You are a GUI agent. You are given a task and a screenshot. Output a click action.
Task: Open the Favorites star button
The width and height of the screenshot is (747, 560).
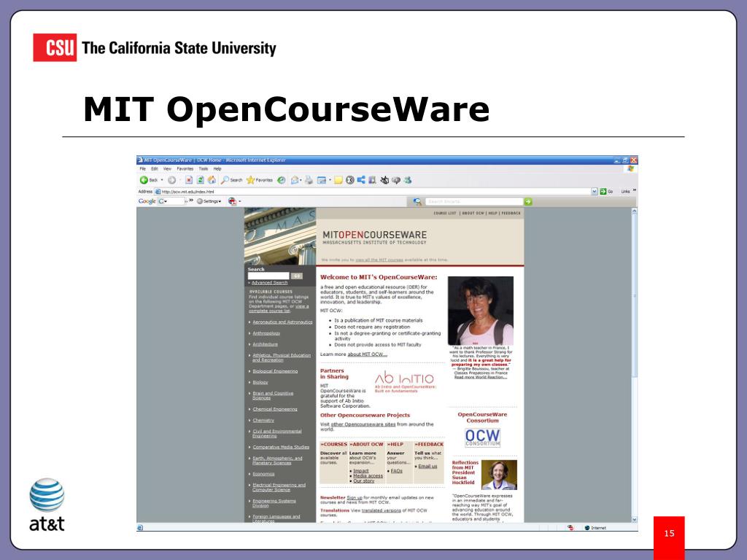[260, 180]
